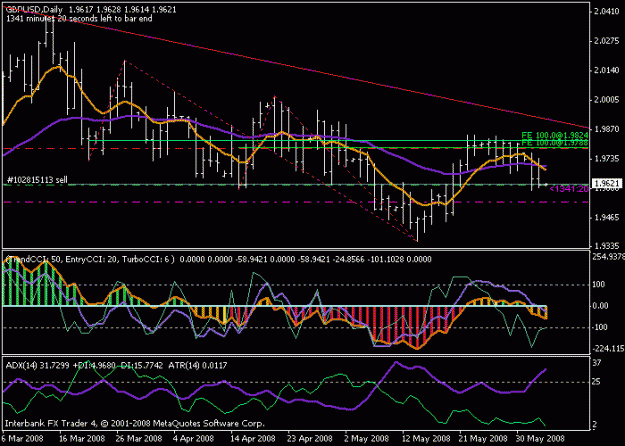Click the 2.0005 price axis label
The image size is (625, 446).
coord(606,100)
